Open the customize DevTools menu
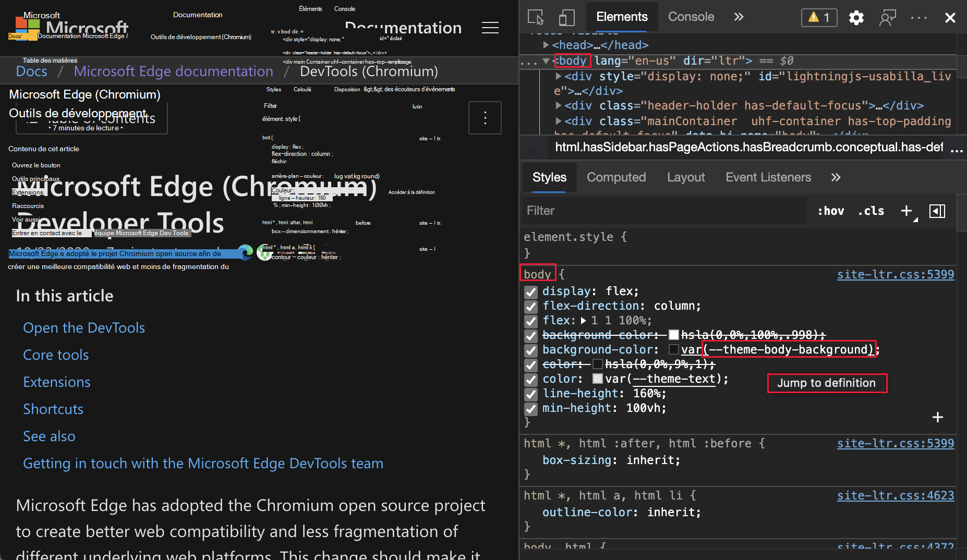Viewport: 967px width, 560px height. pyautogui.click(x=918, y=17)
